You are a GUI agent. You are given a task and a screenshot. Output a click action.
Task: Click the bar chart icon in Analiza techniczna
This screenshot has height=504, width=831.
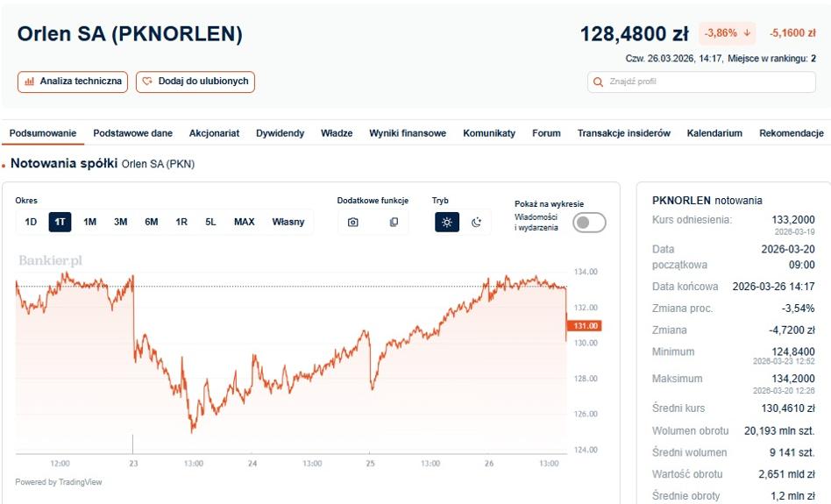pyautogui.click(x=30, y=82)
